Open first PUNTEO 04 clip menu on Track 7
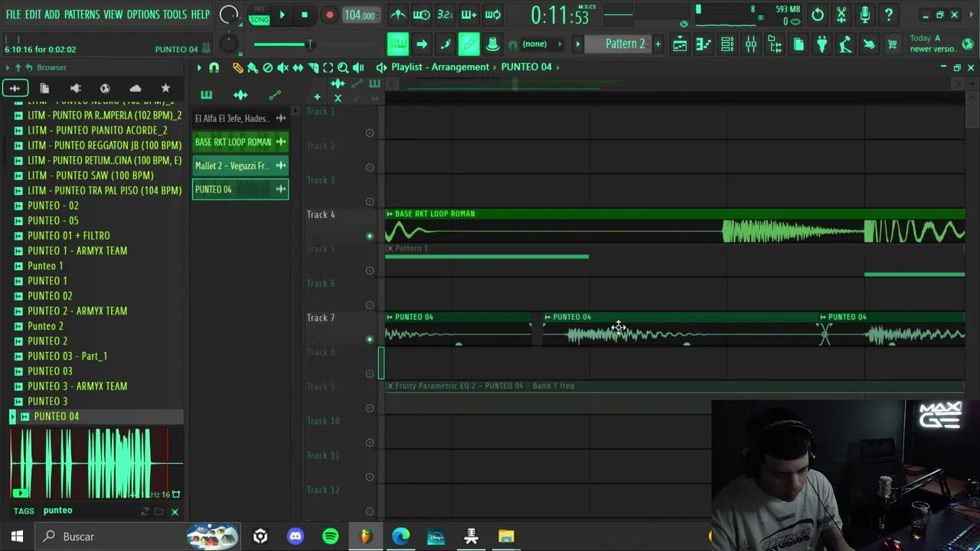Screen dimensions: 980x551 click(390, 317)
